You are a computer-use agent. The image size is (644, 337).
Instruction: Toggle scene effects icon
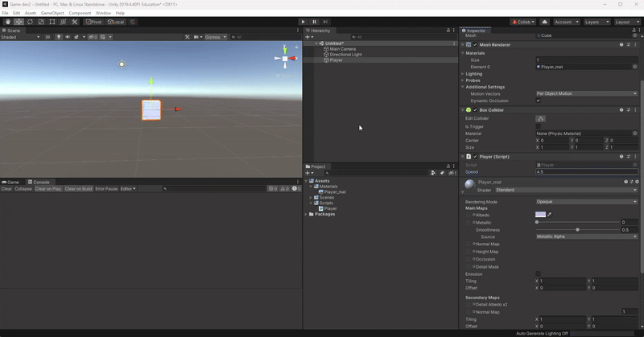click(76, 37)
